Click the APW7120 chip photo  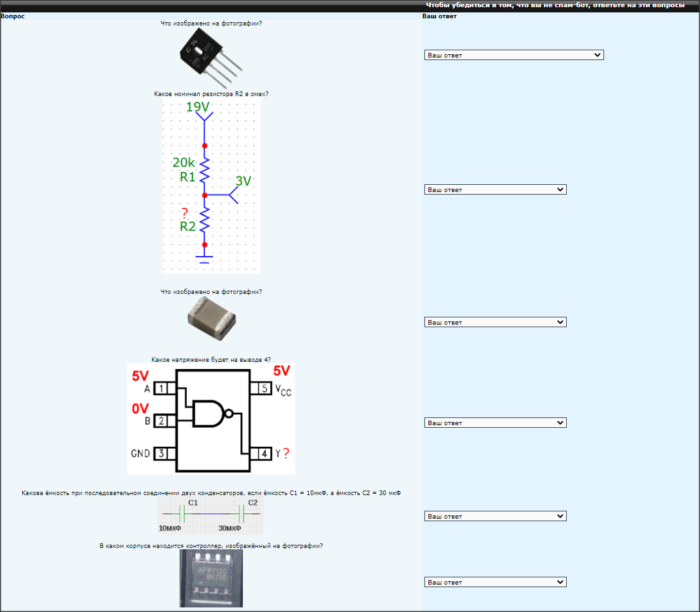point(211,578)
